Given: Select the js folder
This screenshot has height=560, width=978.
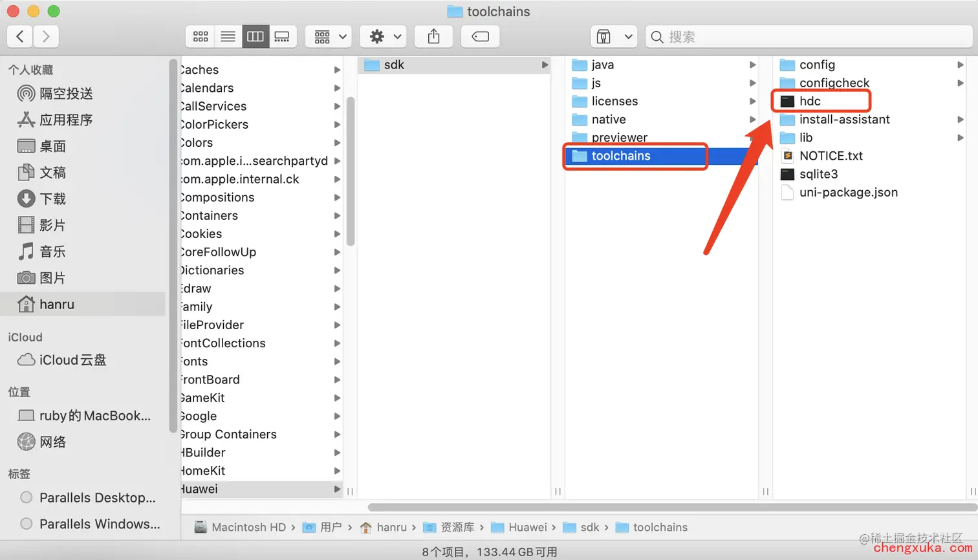Looking at the screenshot, I should (661, 83).
